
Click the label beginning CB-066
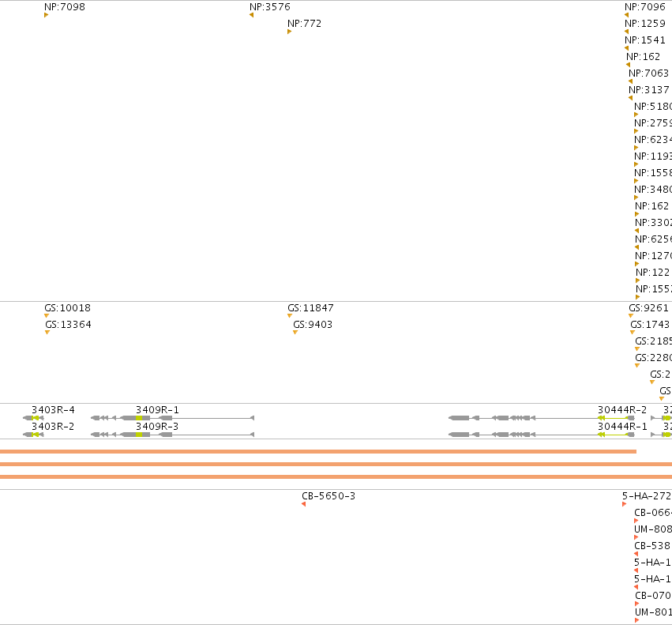pos(653,513)
